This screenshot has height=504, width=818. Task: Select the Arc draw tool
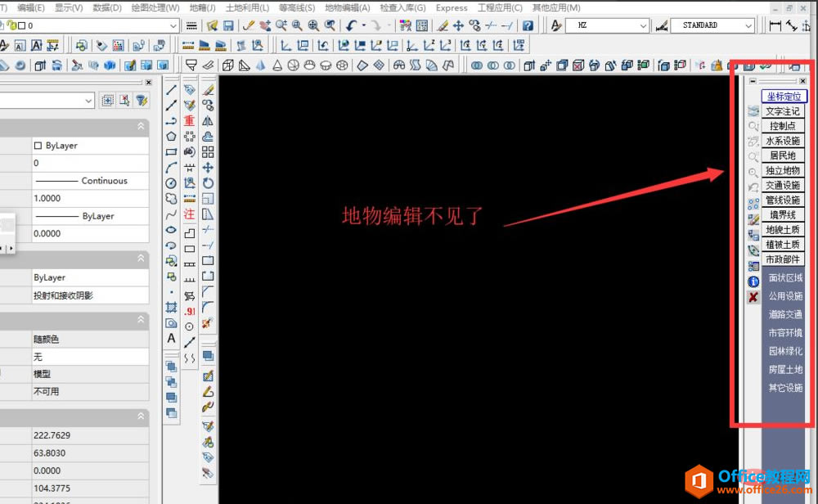pyautogui.click(x=171, y=168)
